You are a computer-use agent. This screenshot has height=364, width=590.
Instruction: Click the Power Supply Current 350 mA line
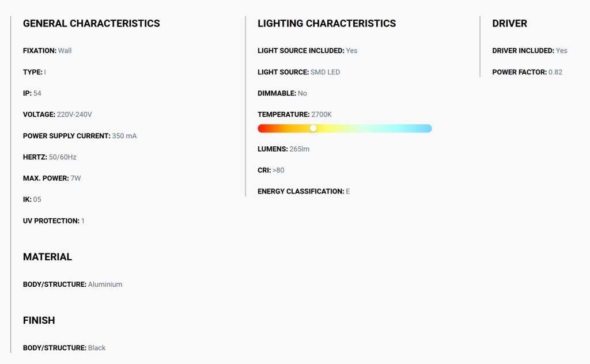(x=80, y=136)
